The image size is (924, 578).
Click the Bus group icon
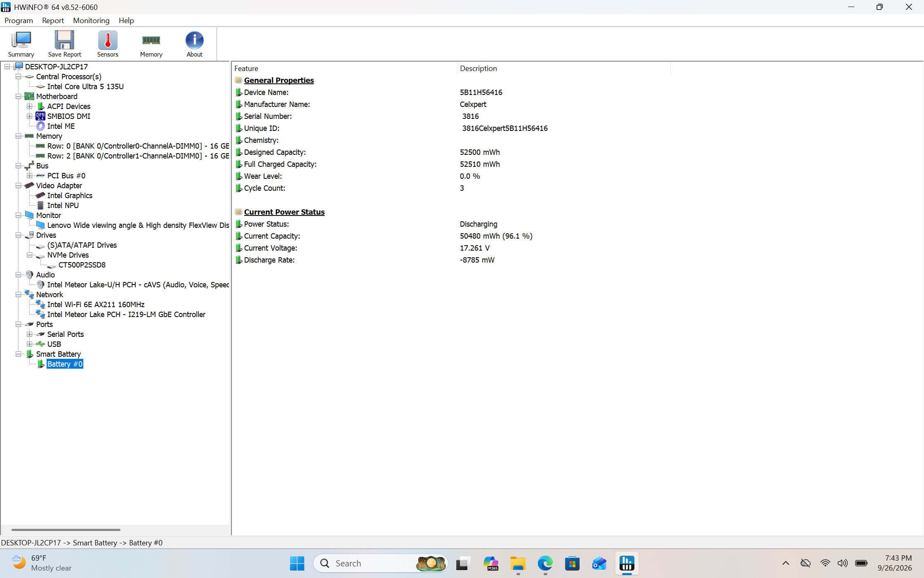coord(29,166)
